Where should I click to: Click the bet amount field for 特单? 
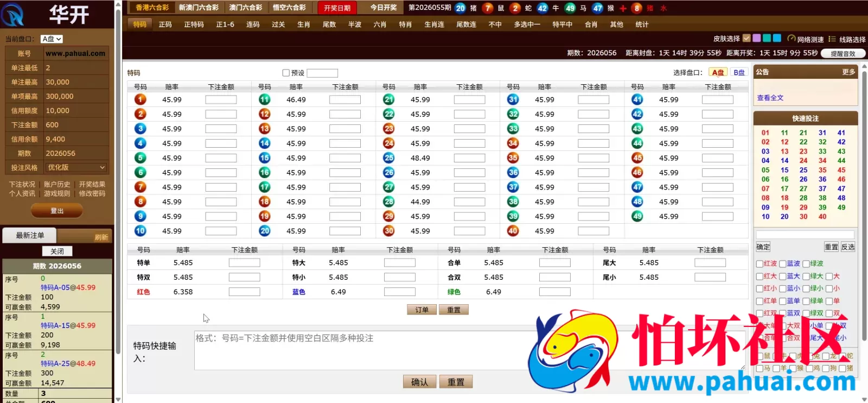244,262
